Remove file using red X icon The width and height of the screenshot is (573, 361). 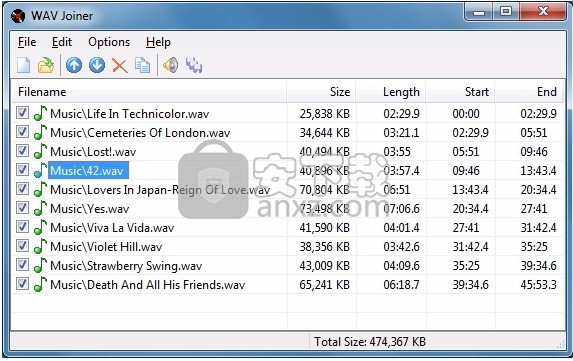(x=120, y=66)
